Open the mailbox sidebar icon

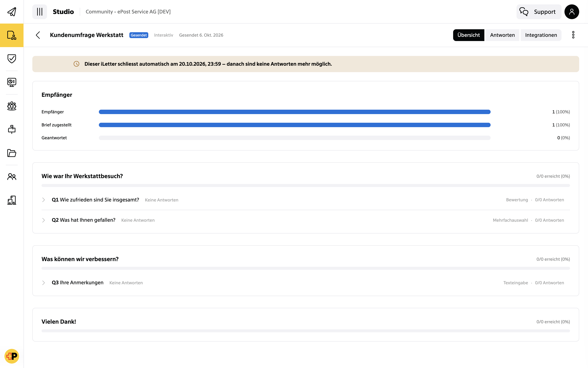(12, 129)
